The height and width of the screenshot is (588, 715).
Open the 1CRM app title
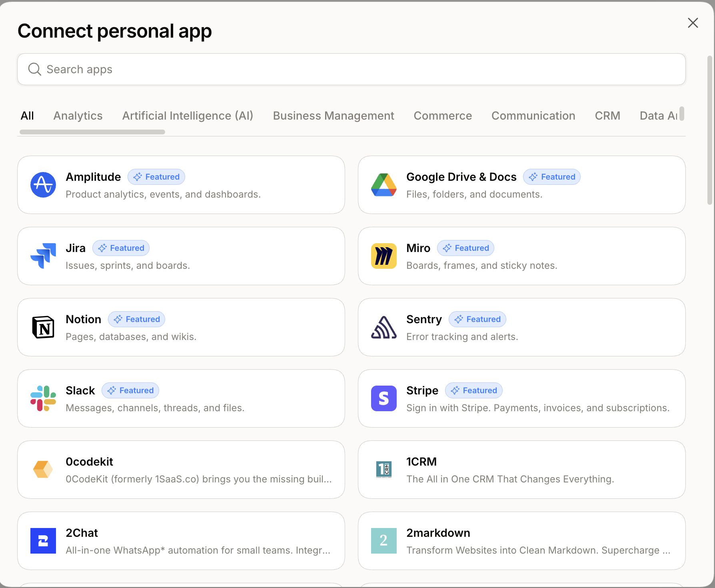421,462
